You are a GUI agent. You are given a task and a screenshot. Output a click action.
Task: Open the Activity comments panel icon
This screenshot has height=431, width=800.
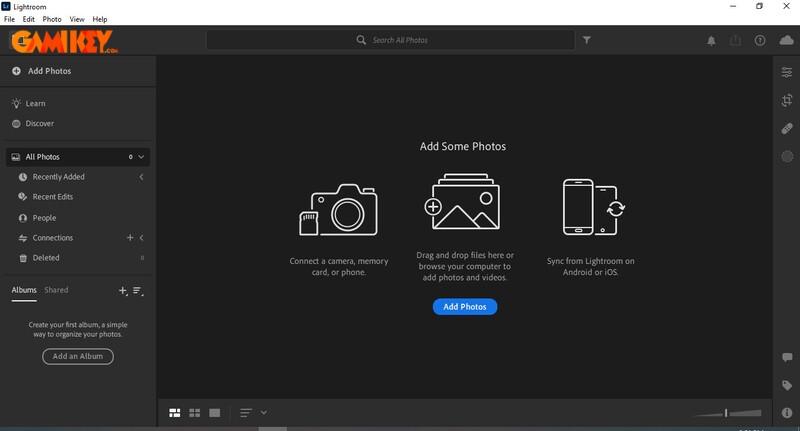pos(787,357)
